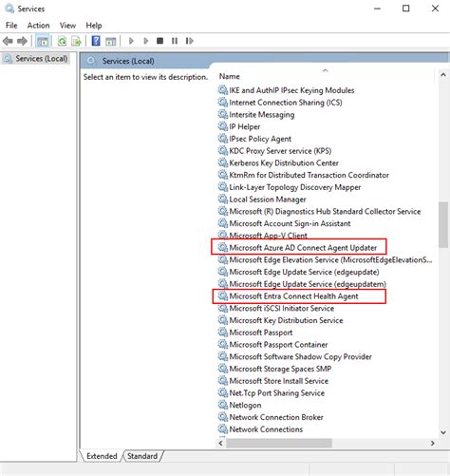Click the Pause Service toolbar icon
450x476 pixels.
(175, 41)
